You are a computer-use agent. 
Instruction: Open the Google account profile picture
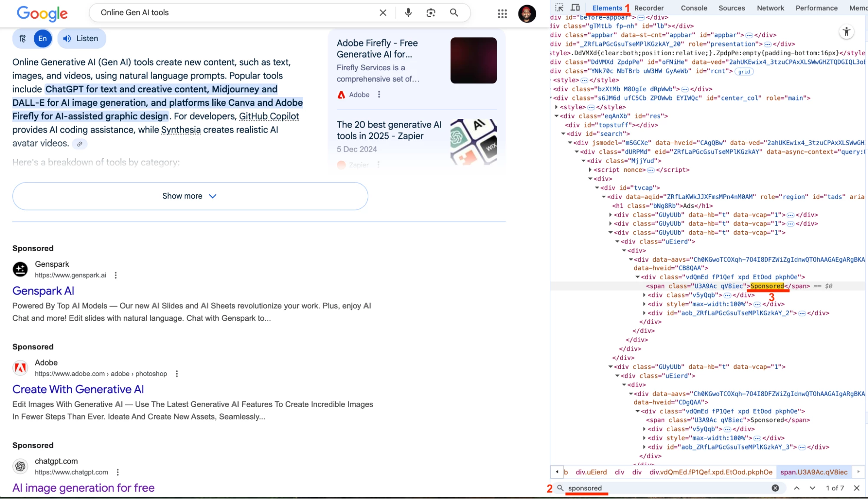pos(527,14)
